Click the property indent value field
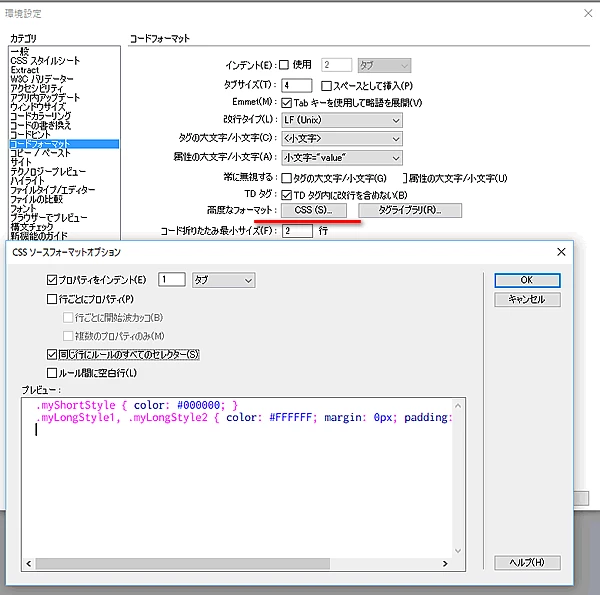This screenshot has height=595, width=600. (172, 280)
